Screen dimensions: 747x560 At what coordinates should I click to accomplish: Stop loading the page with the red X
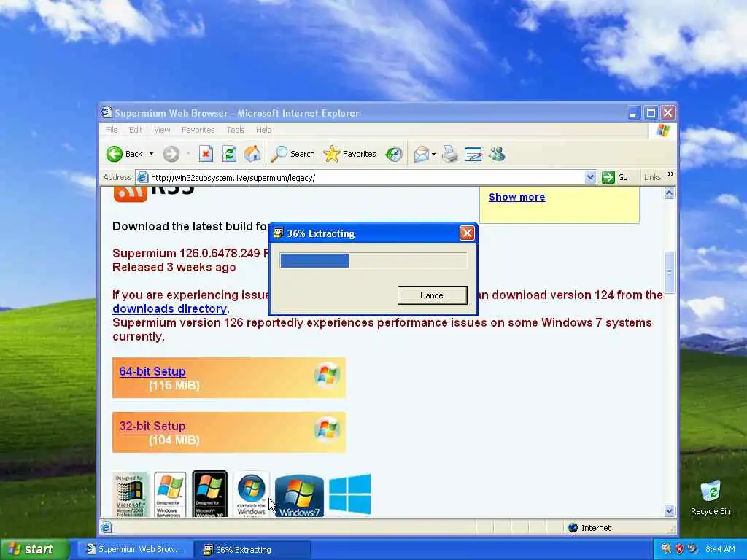[206, 154]
